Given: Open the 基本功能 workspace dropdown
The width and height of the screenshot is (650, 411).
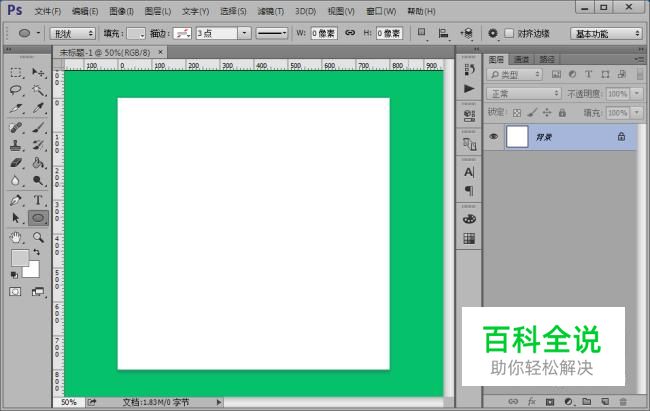Looking at the screenshot, I should click(x=606, y=34).
